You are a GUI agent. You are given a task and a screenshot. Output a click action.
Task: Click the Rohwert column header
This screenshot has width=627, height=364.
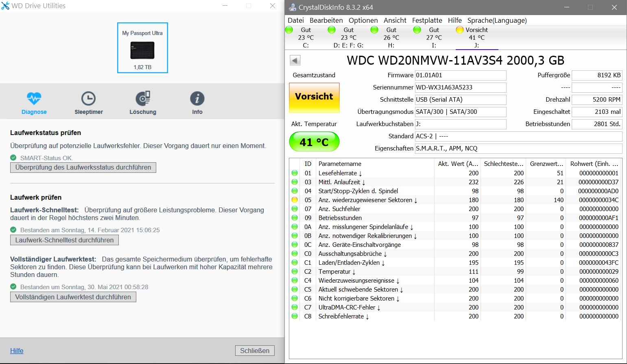tap(594, 163)
